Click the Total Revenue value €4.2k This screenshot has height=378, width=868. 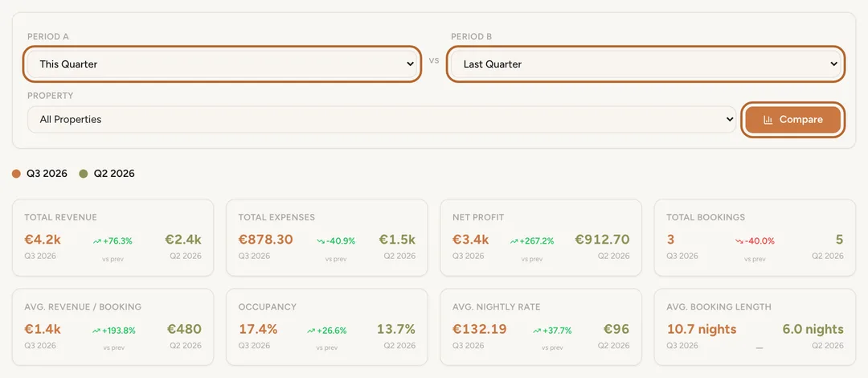[x=43, y=240]
